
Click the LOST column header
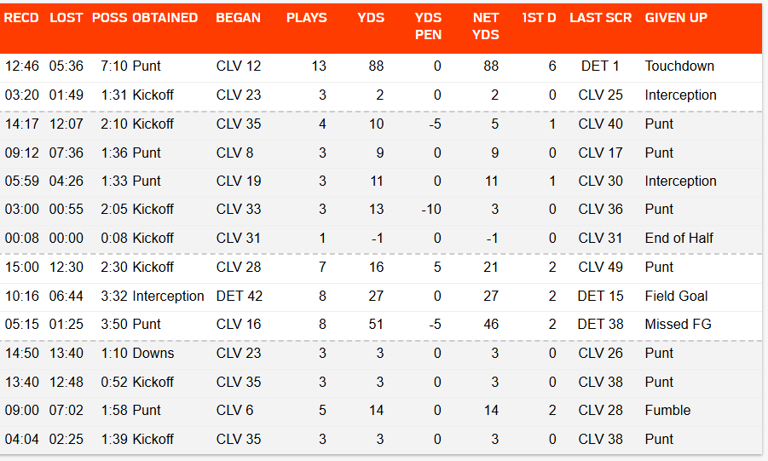tap(66, 18)
